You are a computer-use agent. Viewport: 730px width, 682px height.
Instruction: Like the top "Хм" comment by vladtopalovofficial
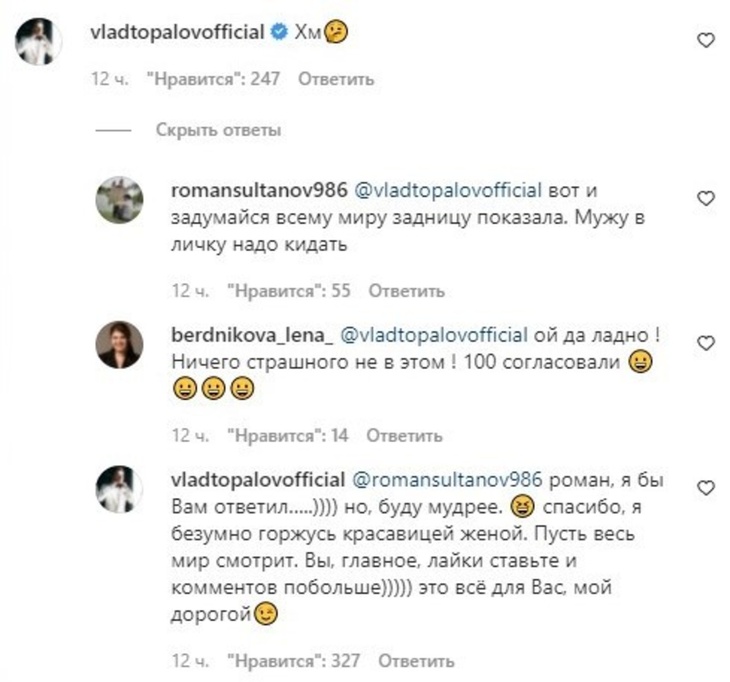click(x=706, y=41)
